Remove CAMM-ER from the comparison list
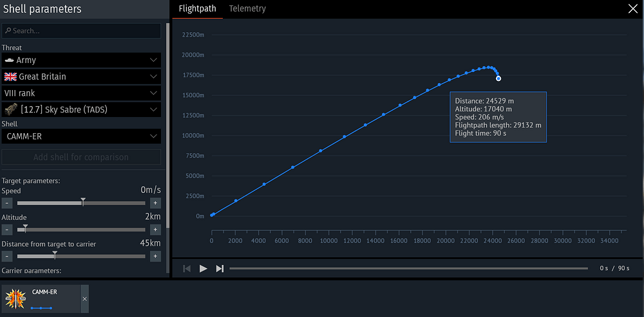644x317 pixels. click(84, 299)
